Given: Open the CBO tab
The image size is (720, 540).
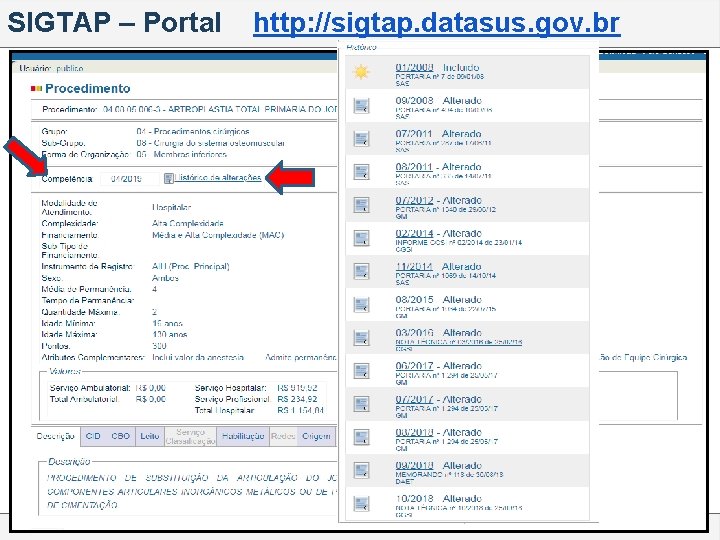Looking at the screenshot, I should (120, 436).
